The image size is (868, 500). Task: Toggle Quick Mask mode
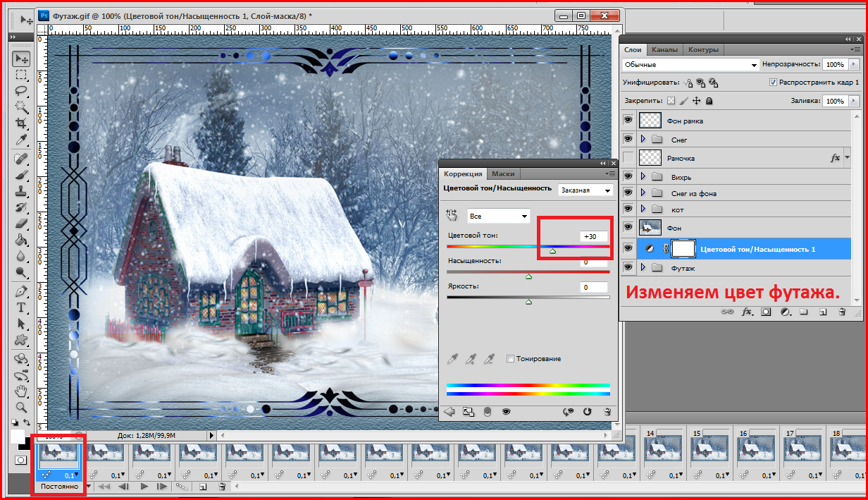pos(21,460)
